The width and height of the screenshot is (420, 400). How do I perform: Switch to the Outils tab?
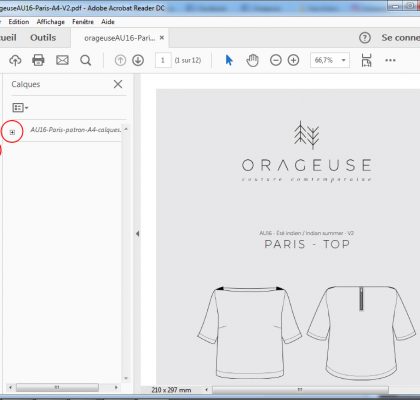point(43,38)
